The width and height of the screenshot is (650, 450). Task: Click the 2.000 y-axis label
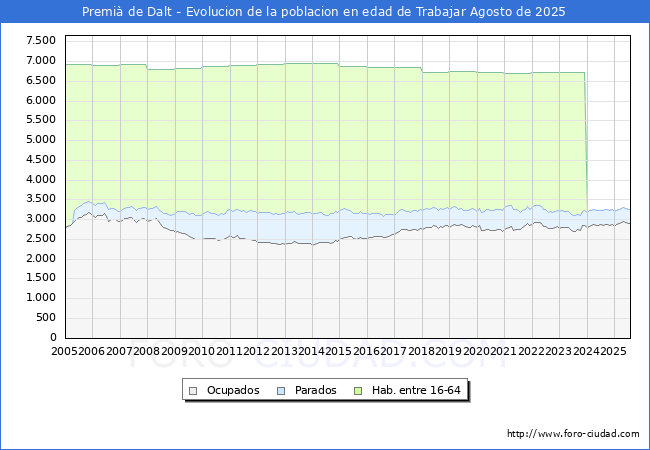pyautogui.click(x=41, y=258)
